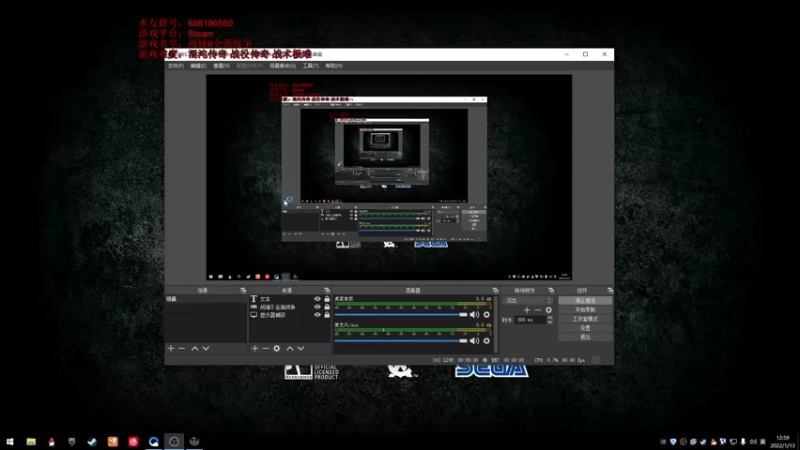
Task: Toggle visibility of the 文本 text source
Action: click(317, 299)
